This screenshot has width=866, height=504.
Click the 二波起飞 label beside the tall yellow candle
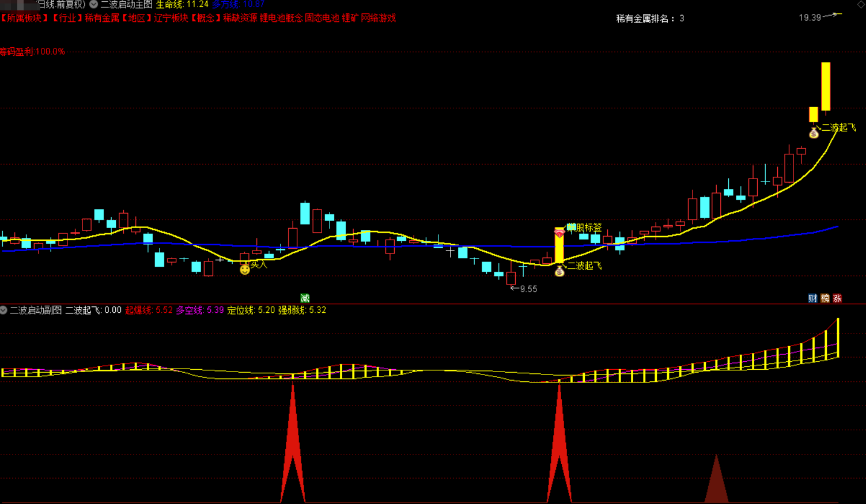pyautogui.click(x=839, y=127)
